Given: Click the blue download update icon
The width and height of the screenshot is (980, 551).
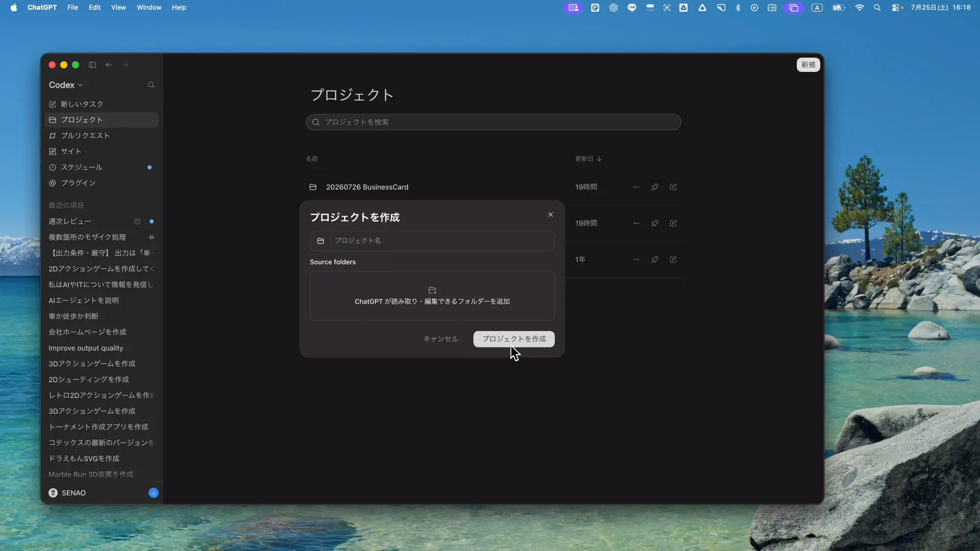Looking at the screenshot, I should tap(153, 493).
